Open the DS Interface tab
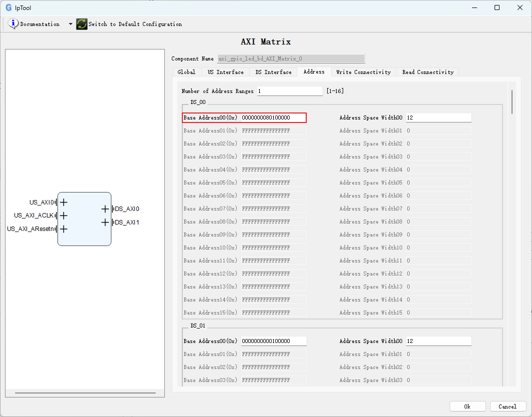This screenshot has width=532, height=417. (273, 72)
